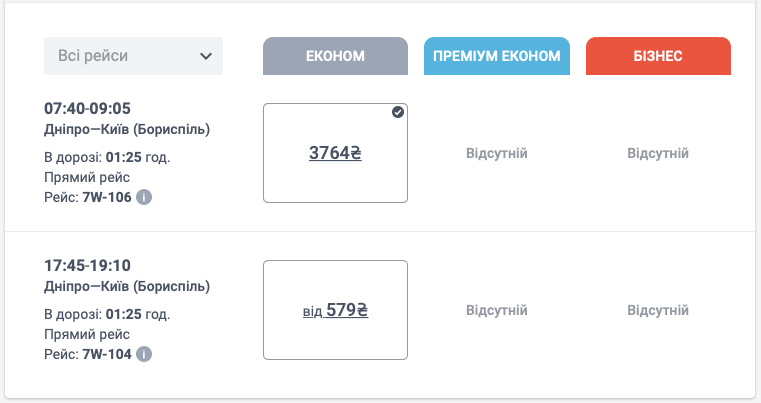
Task: Click flight number 7W-104 label
Action: click(107, 354)
